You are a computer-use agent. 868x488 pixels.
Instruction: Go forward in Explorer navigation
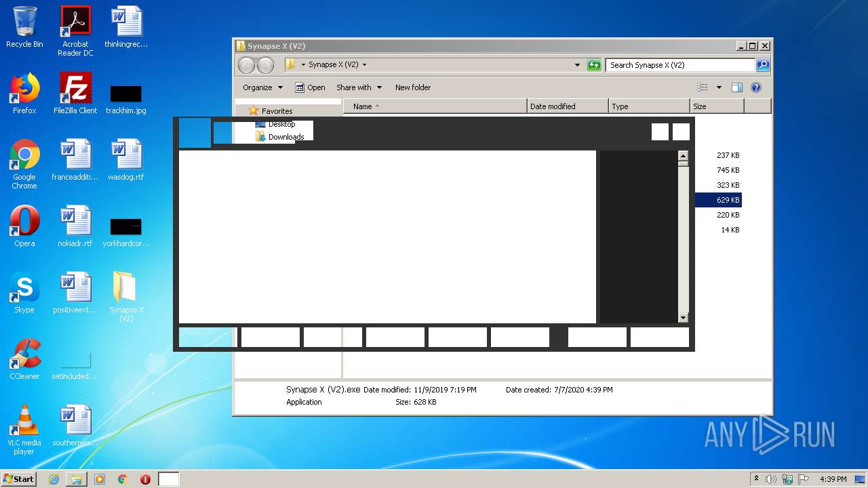265,65
